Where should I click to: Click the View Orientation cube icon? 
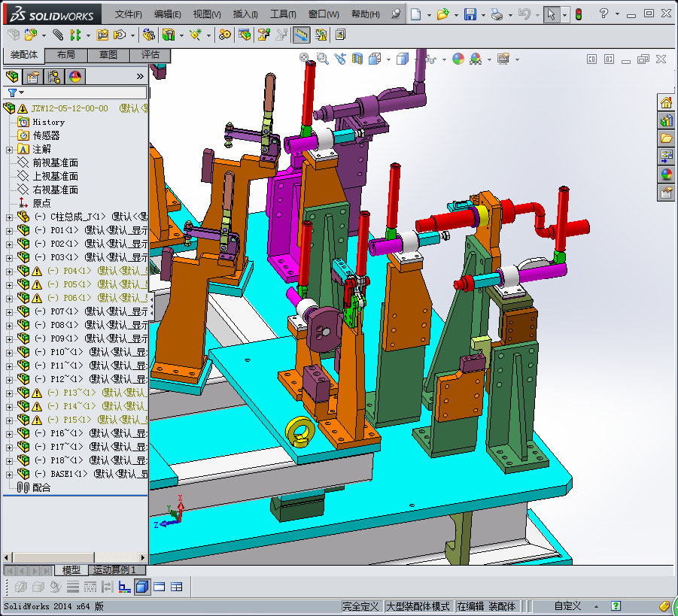374,57
